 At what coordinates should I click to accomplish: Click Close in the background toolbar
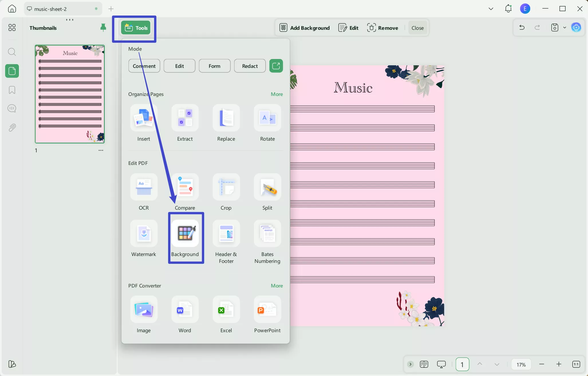click(417, 28)
